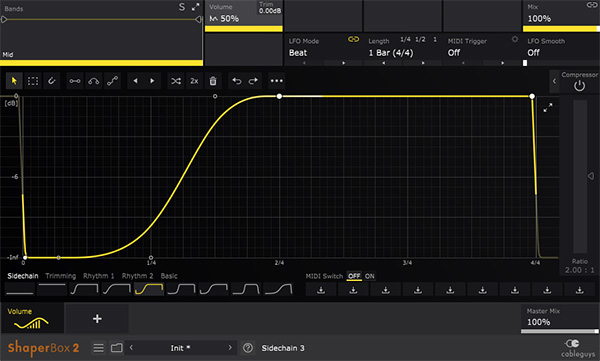Expand the Bands panel view
600x361 pixels.
(196, 7)
